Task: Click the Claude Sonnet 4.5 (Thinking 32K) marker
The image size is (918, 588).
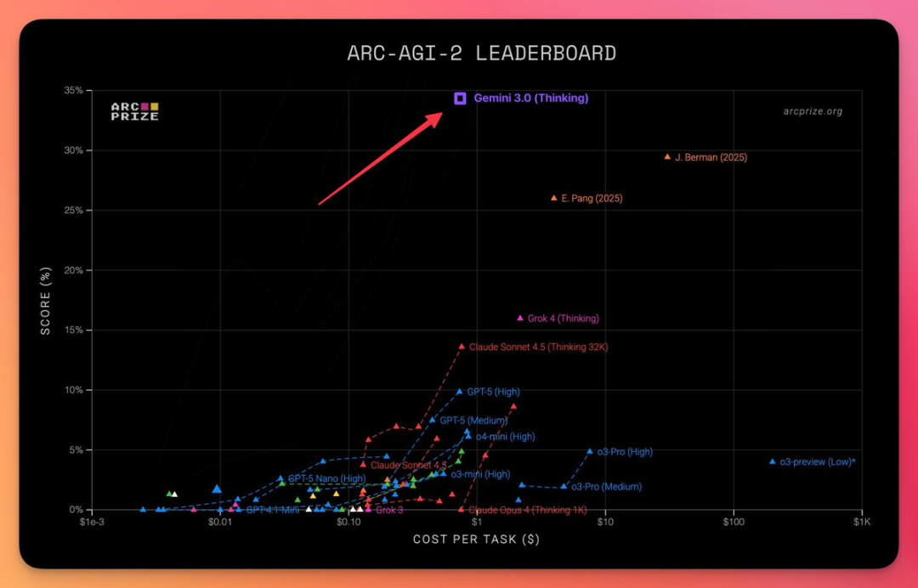Action: 462,347
